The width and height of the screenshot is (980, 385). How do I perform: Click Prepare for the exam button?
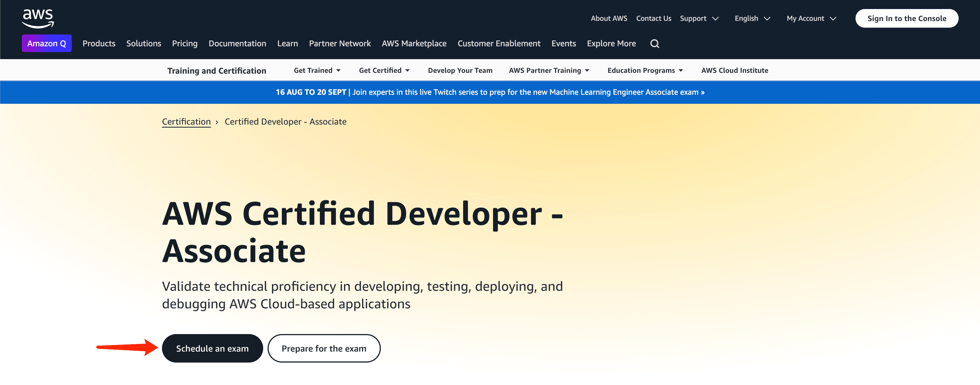pyautogui.click(x=324, y=348)
